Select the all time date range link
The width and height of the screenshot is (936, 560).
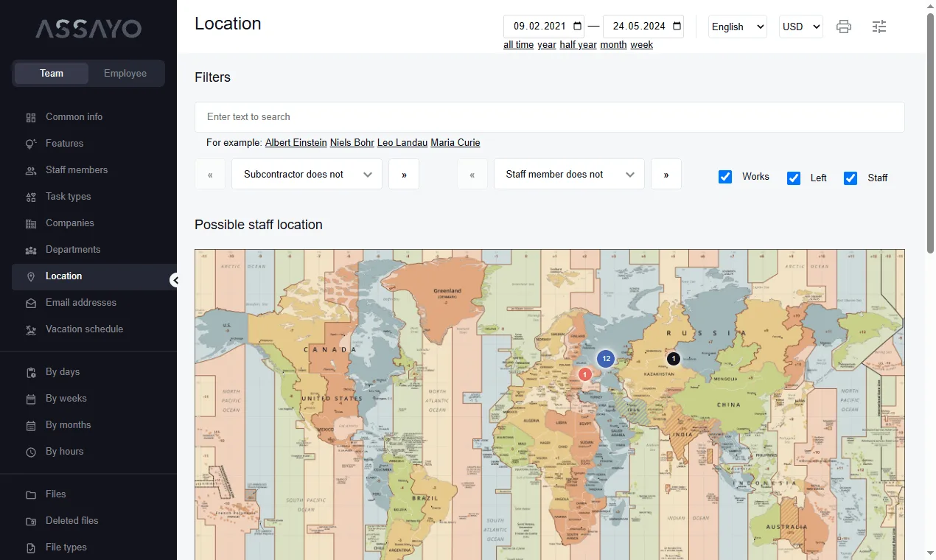[x=519, y=45]
